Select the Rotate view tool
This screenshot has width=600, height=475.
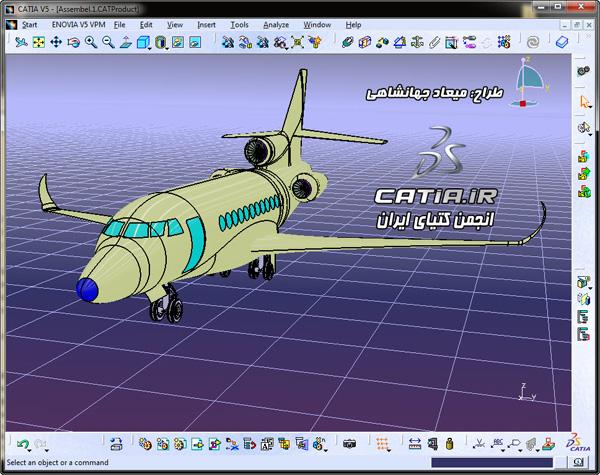pos(73,42)
